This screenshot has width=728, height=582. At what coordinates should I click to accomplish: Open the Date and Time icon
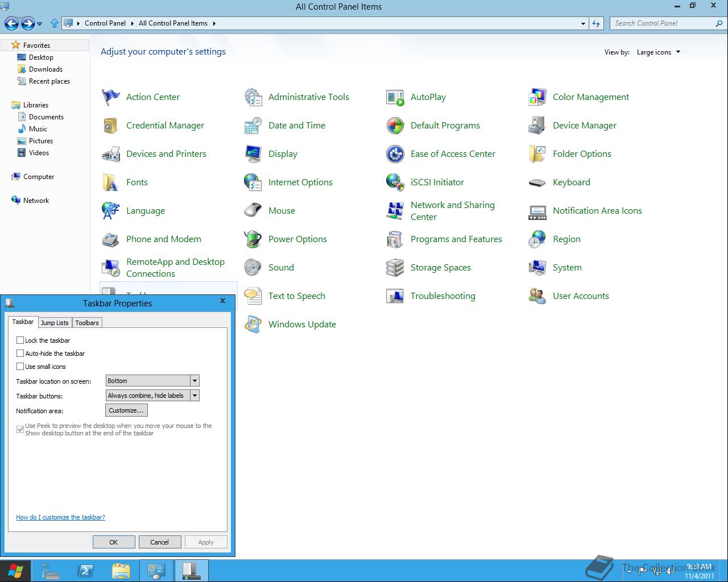click(x=253, y=126)
